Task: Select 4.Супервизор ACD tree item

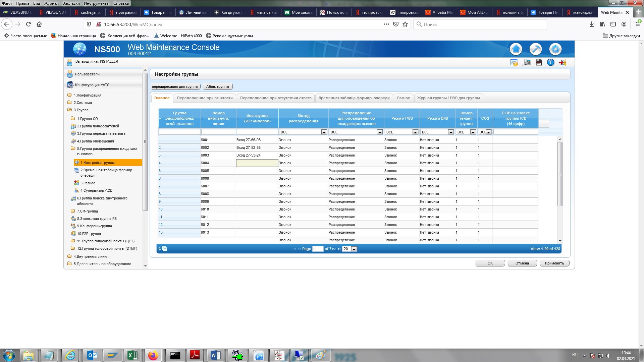Action: pos(96,190)
